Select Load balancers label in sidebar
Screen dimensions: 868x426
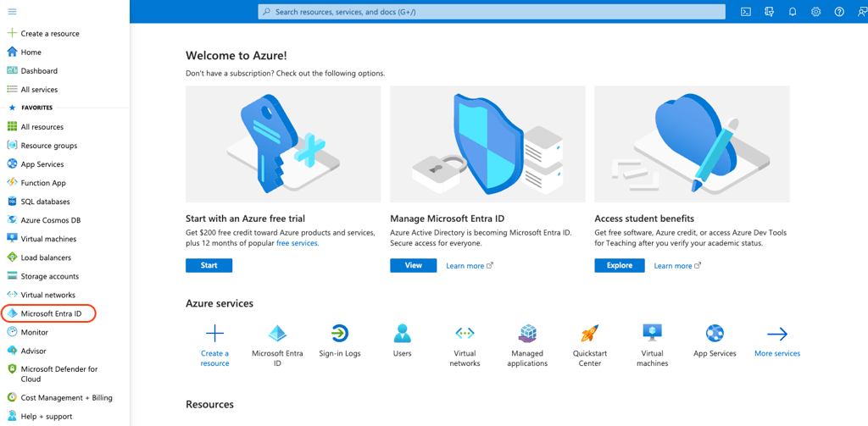click(x=46, y=257)
